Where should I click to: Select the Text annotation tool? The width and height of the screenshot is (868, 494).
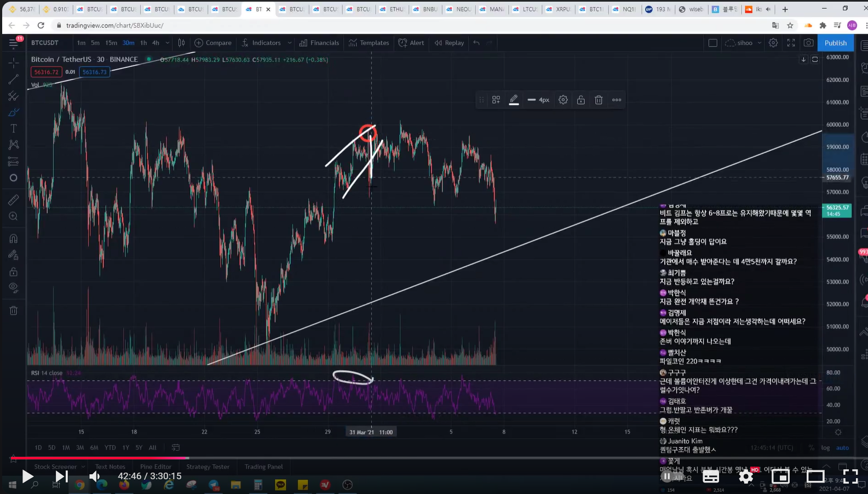pyautogui.click(x=14, y=129)
